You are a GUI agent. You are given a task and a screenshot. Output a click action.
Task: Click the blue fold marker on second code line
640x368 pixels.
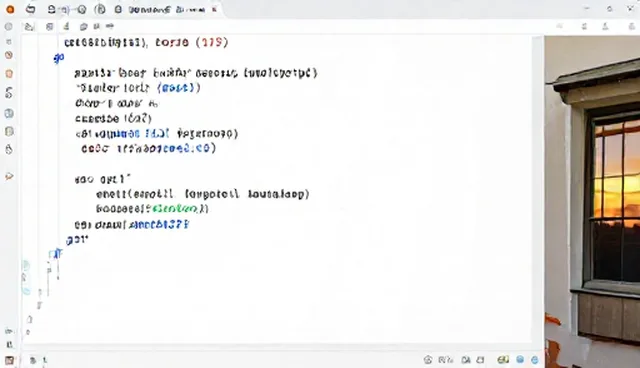click(59, 58)
